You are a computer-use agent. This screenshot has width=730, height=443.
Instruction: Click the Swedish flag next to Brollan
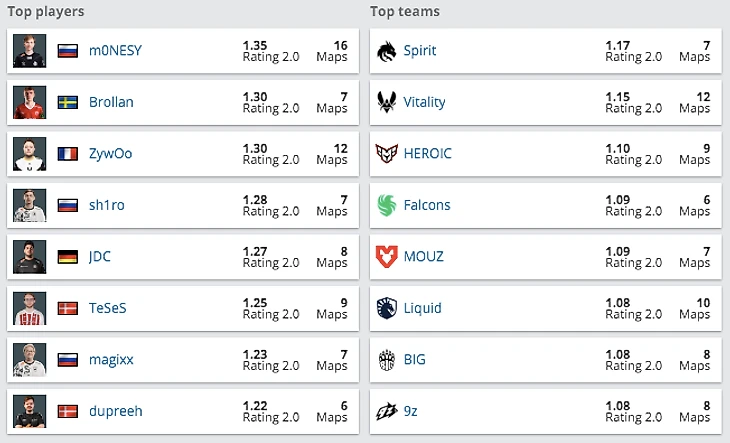tap(68, 102)
